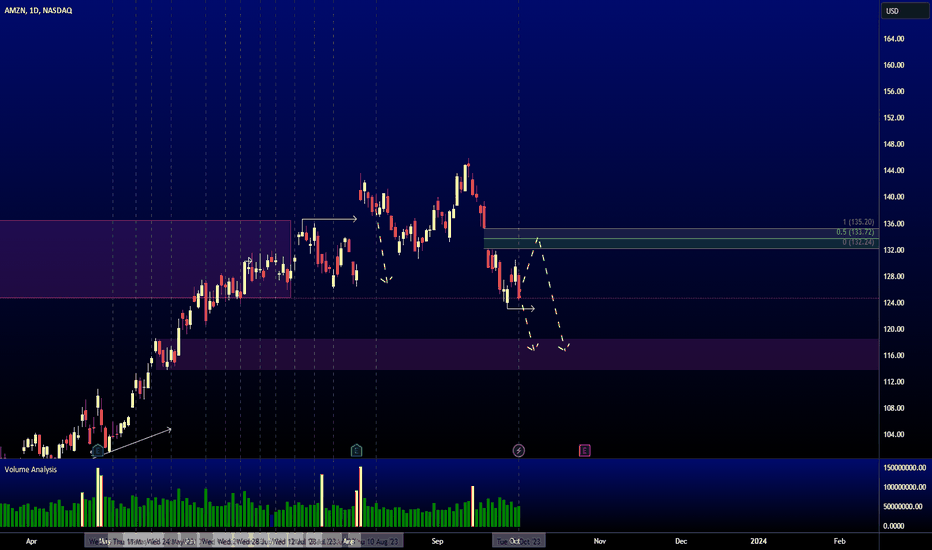Select the Volume Analysis indicator label

[x=31, y=469]
